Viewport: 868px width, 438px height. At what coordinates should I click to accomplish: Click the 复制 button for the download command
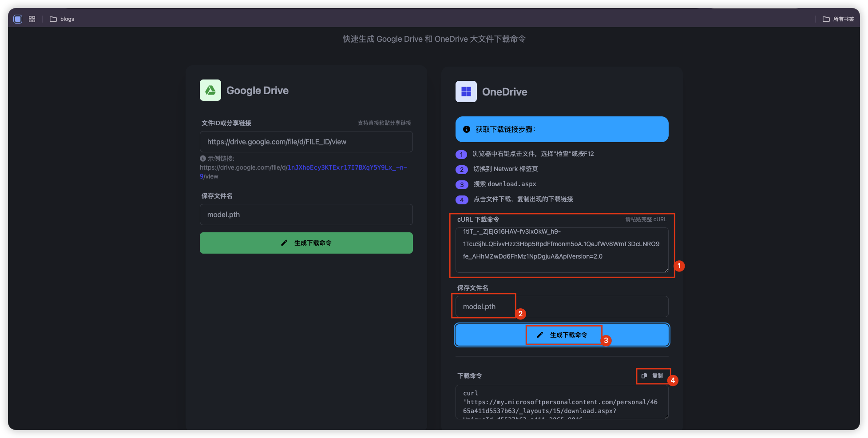pos(653,375)
